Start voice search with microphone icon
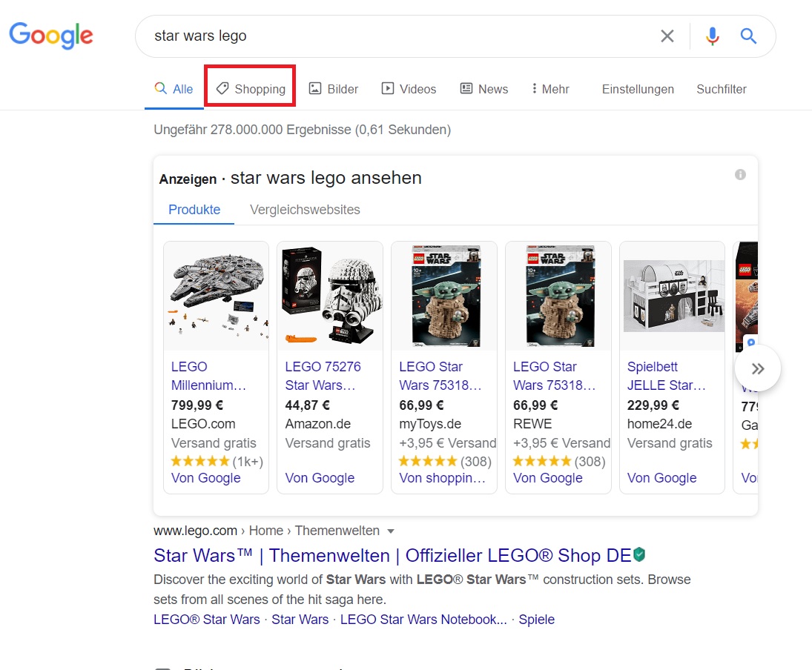 pos(712,36)
